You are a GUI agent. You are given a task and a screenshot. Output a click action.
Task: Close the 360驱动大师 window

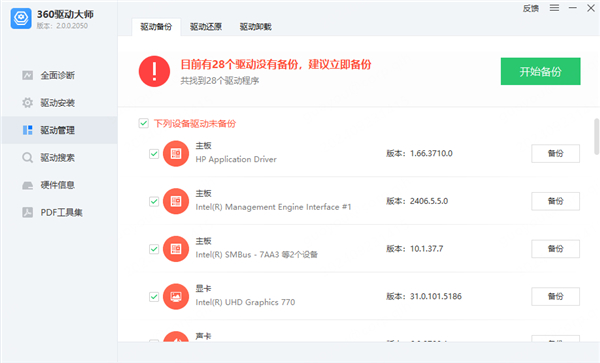pos(591,8)
